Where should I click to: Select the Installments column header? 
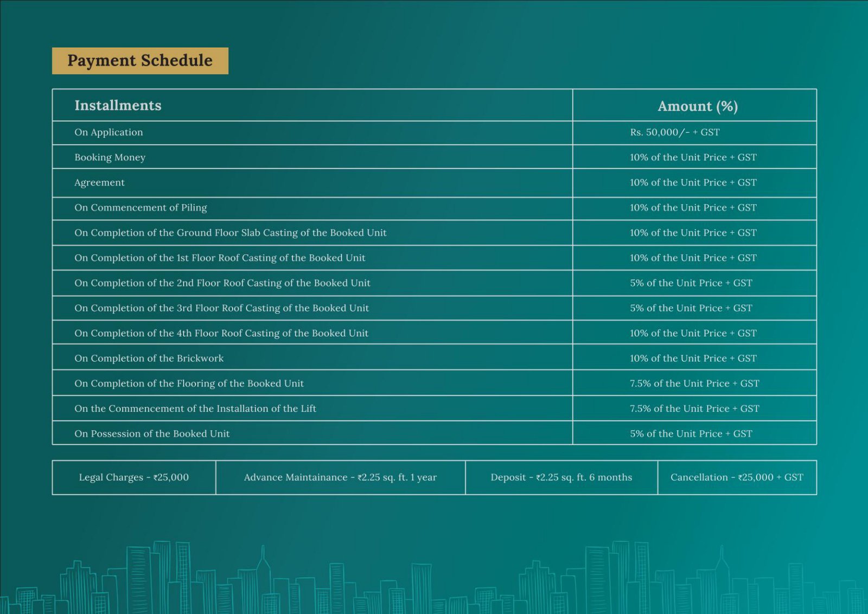[x=118, y=105]
